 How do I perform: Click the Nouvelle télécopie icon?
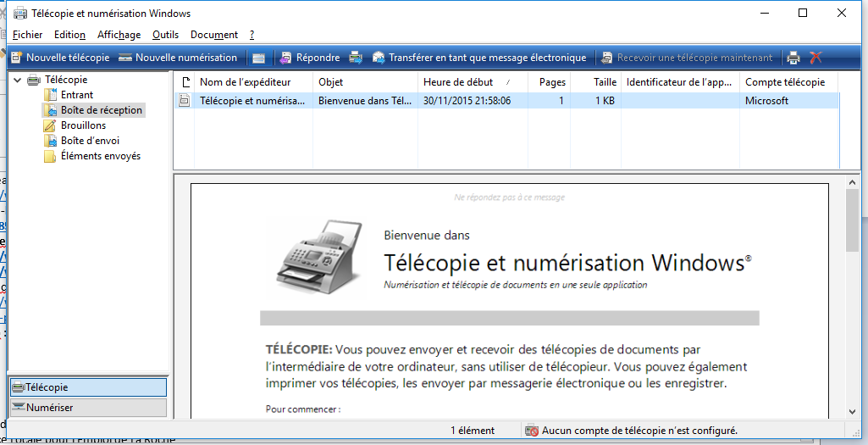coord(17,58)
